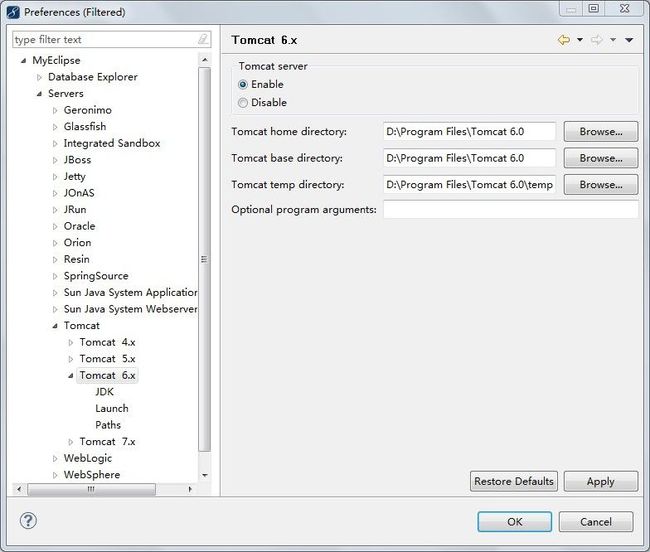Click the Apply button
Image resolution: width=650 pixels, height=552 pixels.
click(x=601, y=481)
